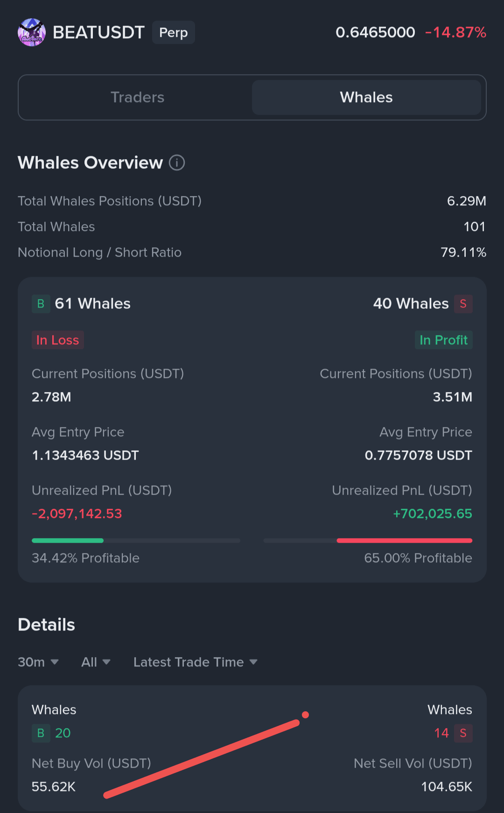Tap the red S badge beside 40 Whales
The image size is (504, 813).
463,304
